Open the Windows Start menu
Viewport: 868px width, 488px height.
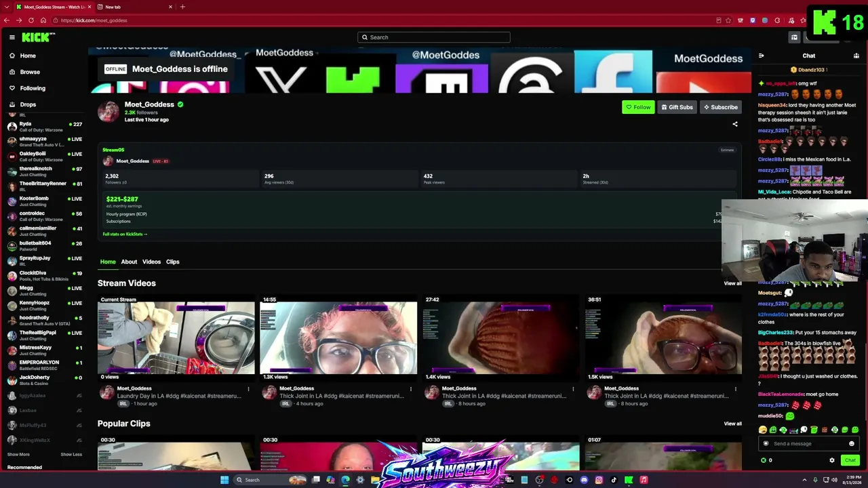click(224, 480)
